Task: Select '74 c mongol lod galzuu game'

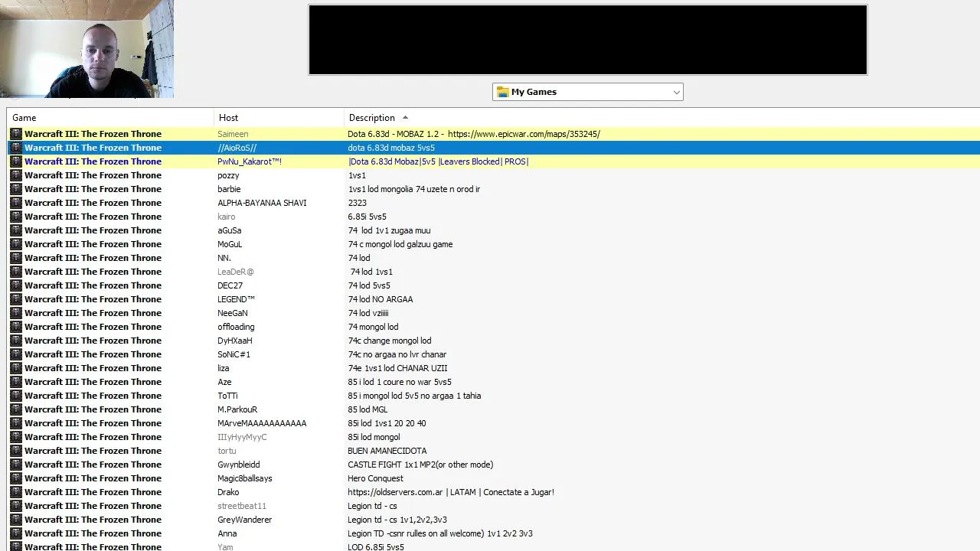Action: tap(400, 244)
